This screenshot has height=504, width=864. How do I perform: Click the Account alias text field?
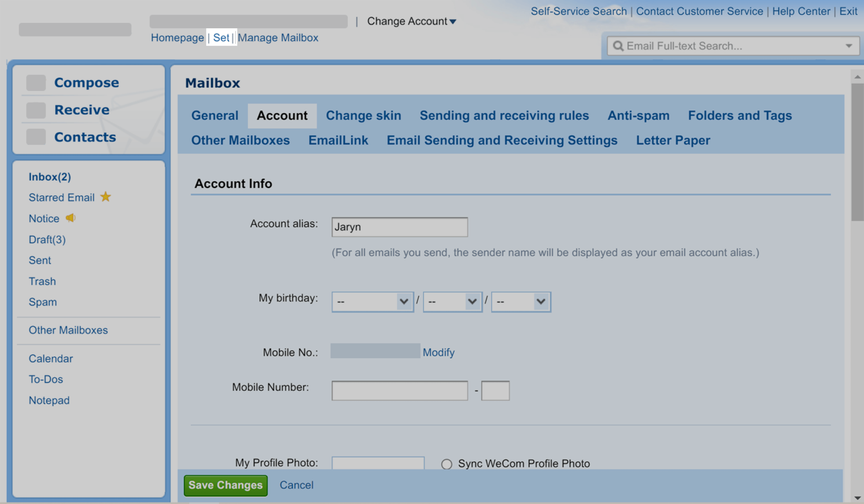tap(399, 227)
